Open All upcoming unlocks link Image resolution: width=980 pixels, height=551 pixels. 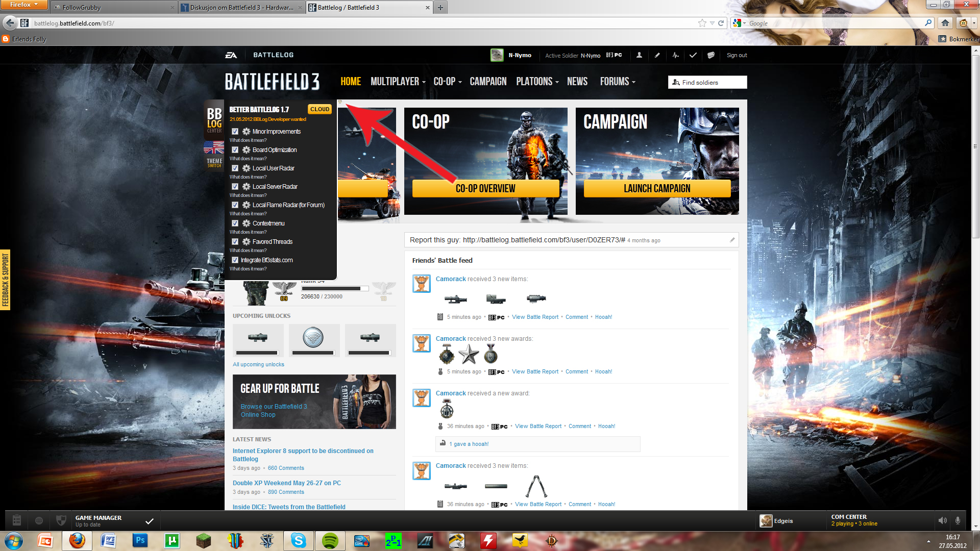pos(258,364)
